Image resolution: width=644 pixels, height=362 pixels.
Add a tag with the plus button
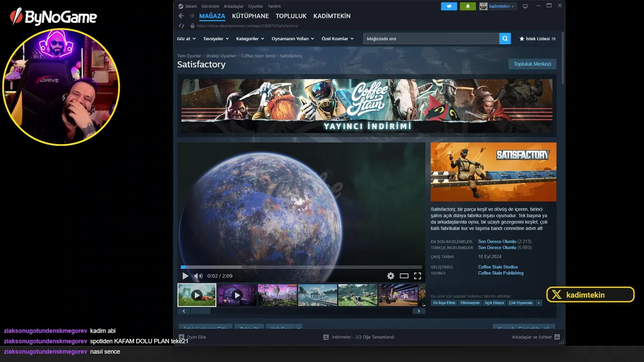tap(539, 303)
